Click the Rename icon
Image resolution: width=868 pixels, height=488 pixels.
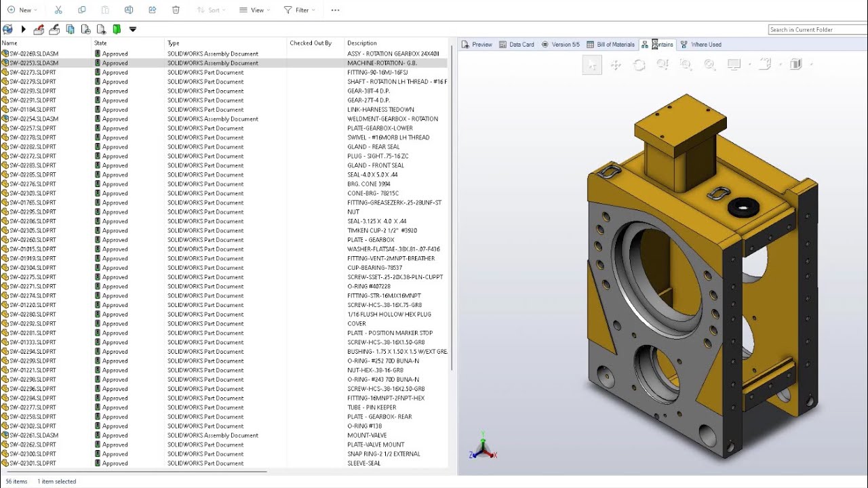129,10
